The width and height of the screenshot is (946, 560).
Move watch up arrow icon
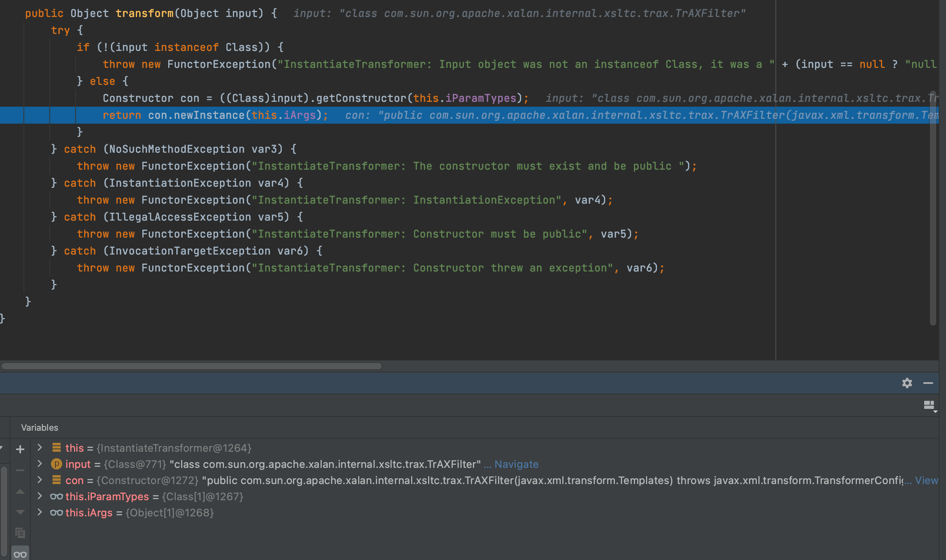[x=20, y=492]
